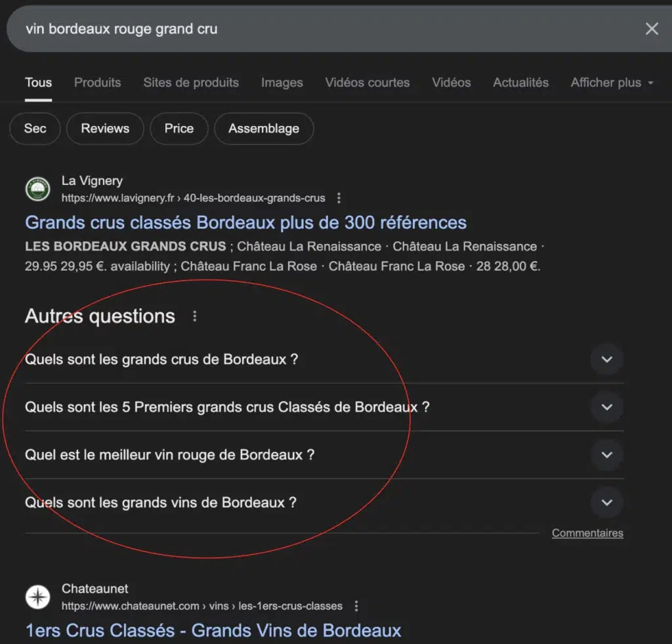This screenshot has height=644, width=672.
Task: Click the La Vignery site name
Action: tap(92, 181)
